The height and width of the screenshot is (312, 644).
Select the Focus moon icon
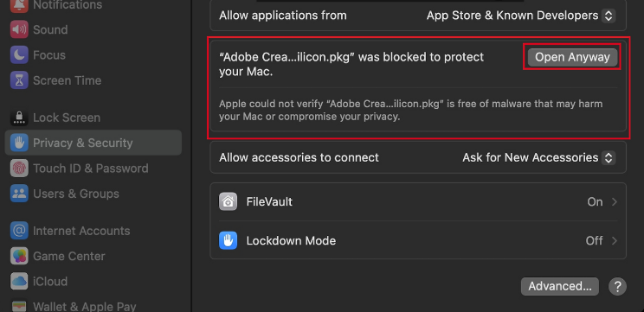click(x=19, y=55)
